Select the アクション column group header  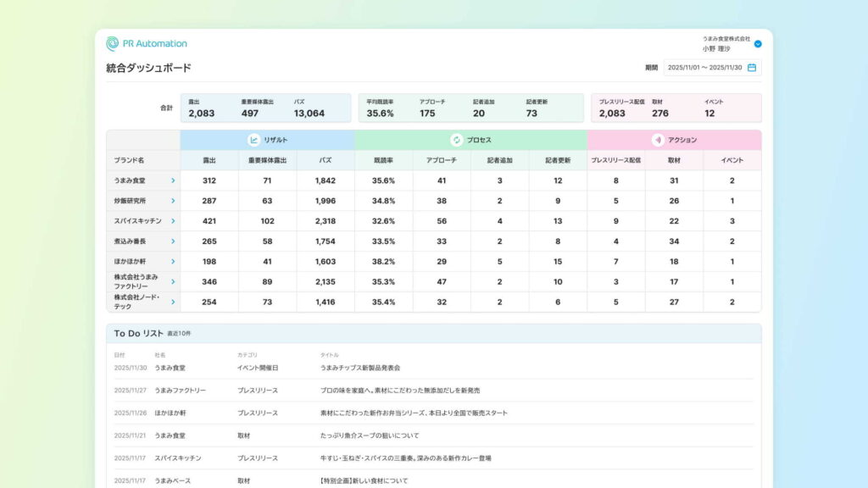pyautogui.click(x=674, y=140)
